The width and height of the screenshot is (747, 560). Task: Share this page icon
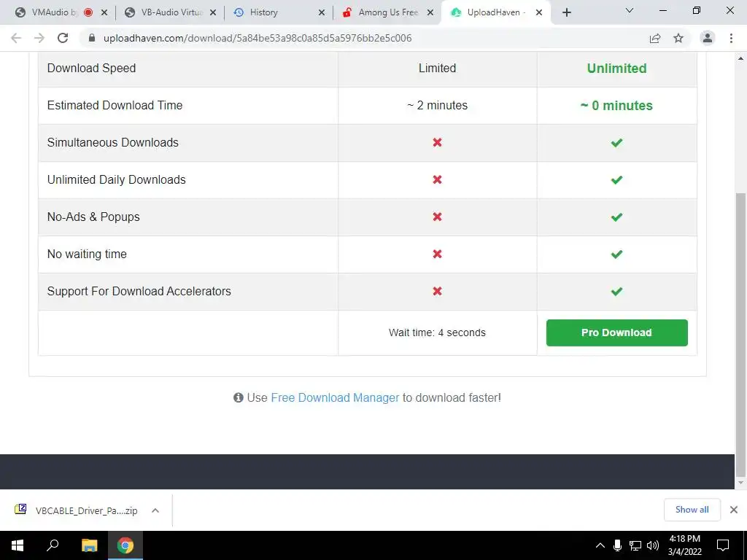click(655, 38)
